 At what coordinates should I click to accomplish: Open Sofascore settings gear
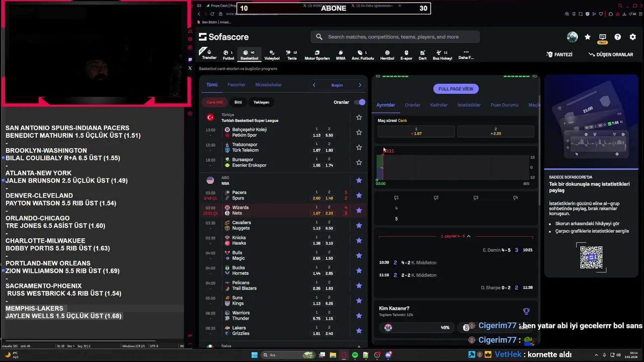click(632, 37)
